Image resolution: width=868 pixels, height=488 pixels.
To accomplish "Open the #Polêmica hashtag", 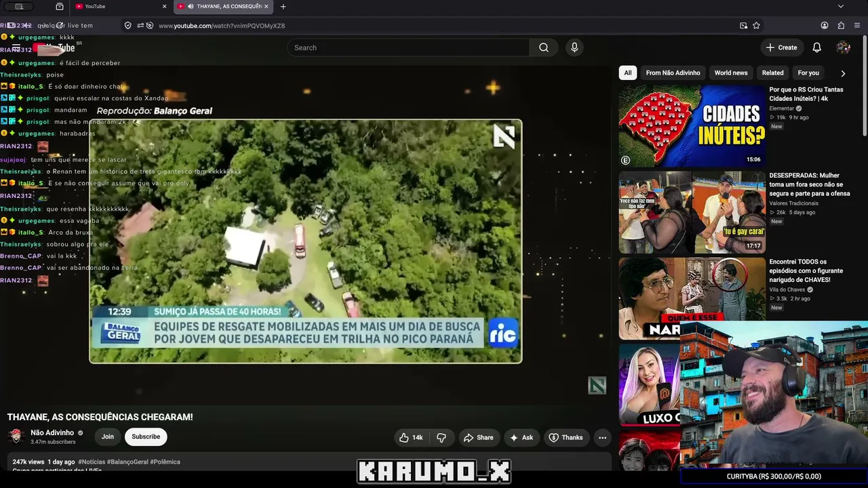I will (165, 462).
